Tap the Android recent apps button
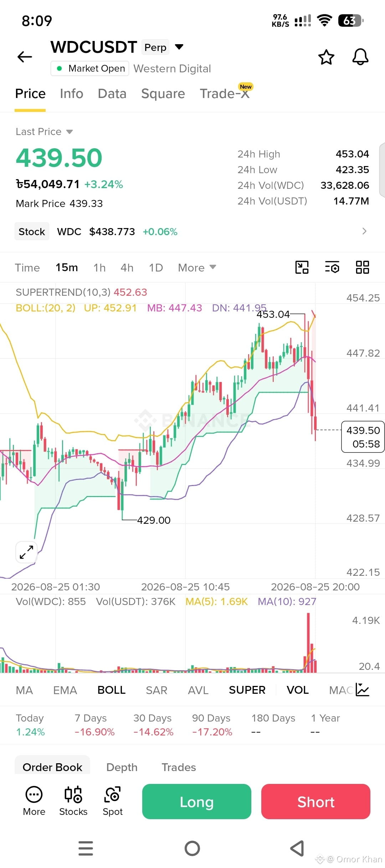 coord(86,848)
